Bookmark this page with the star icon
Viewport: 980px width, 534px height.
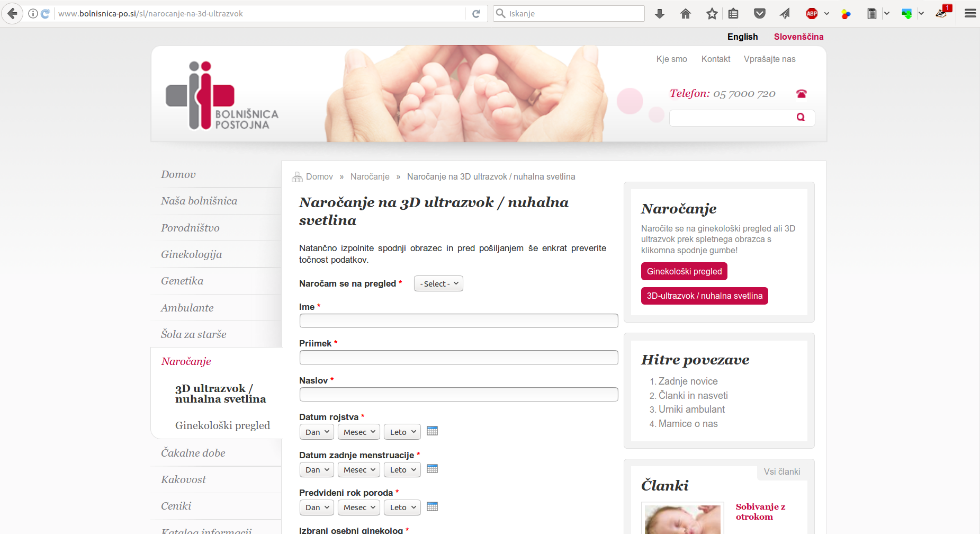coord(712,14)
